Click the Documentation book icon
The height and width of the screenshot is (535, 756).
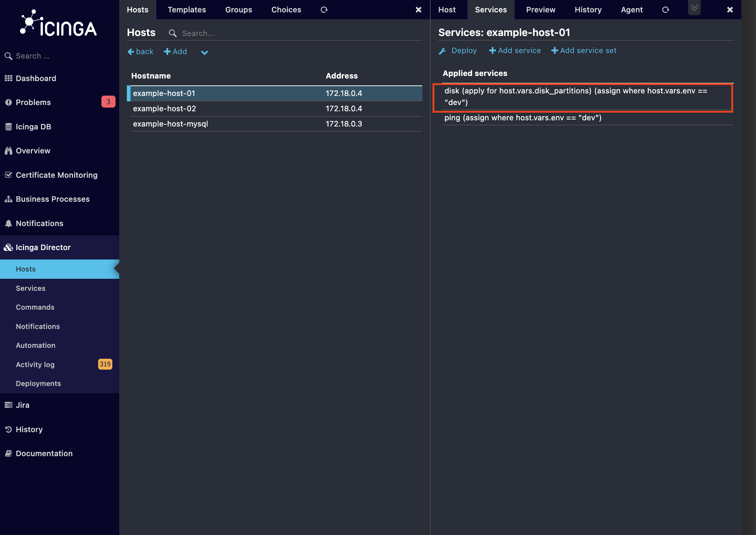tap(8, 453)
